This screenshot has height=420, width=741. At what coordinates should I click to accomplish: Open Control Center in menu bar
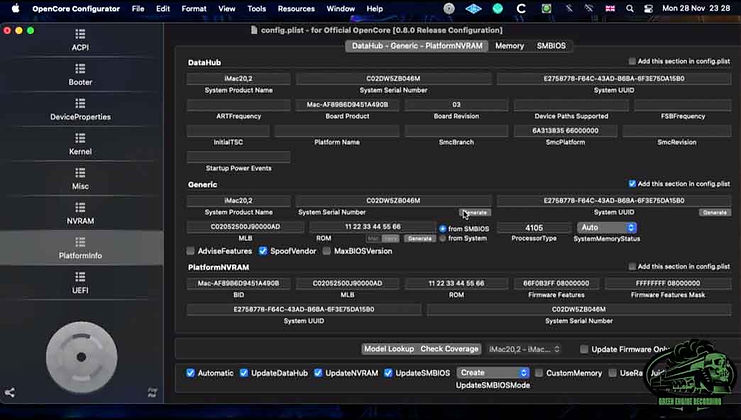pyautogui.click(x=648, y=9)
